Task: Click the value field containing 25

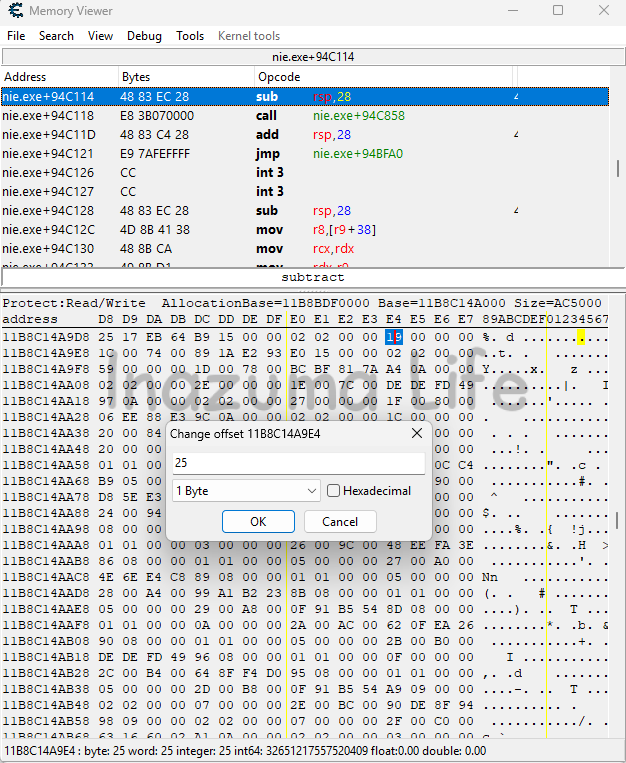Action: (298, 463)
